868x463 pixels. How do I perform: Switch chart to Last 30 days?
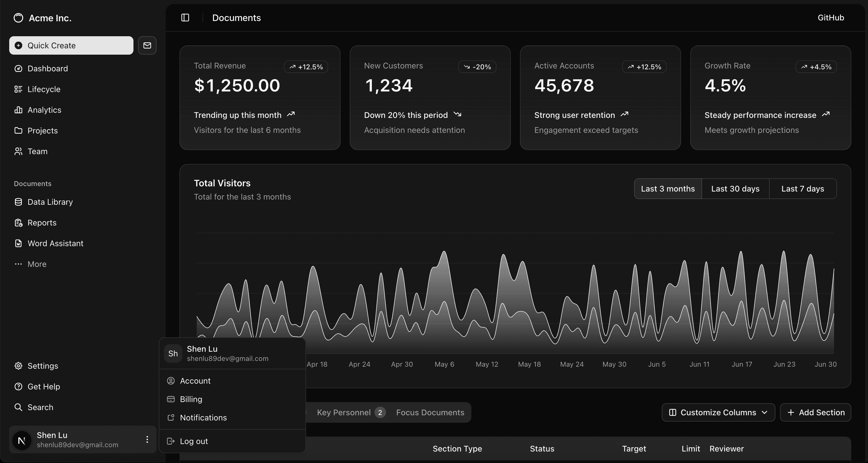point(735,189)
